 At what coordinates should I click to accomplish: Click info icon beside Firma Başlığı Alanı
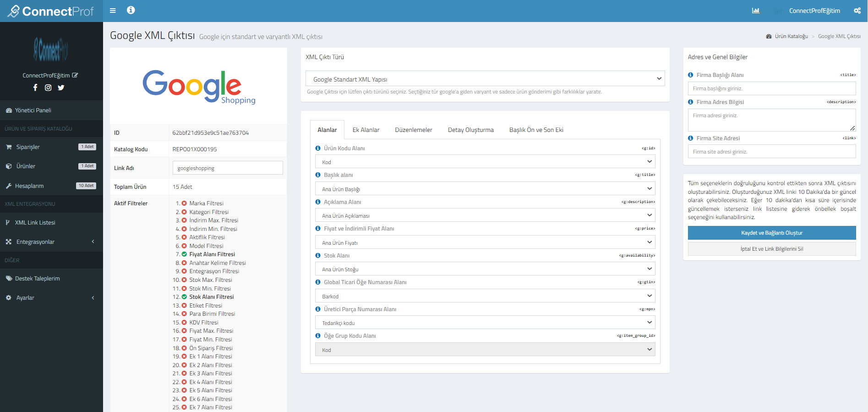(x=691, y=75)
